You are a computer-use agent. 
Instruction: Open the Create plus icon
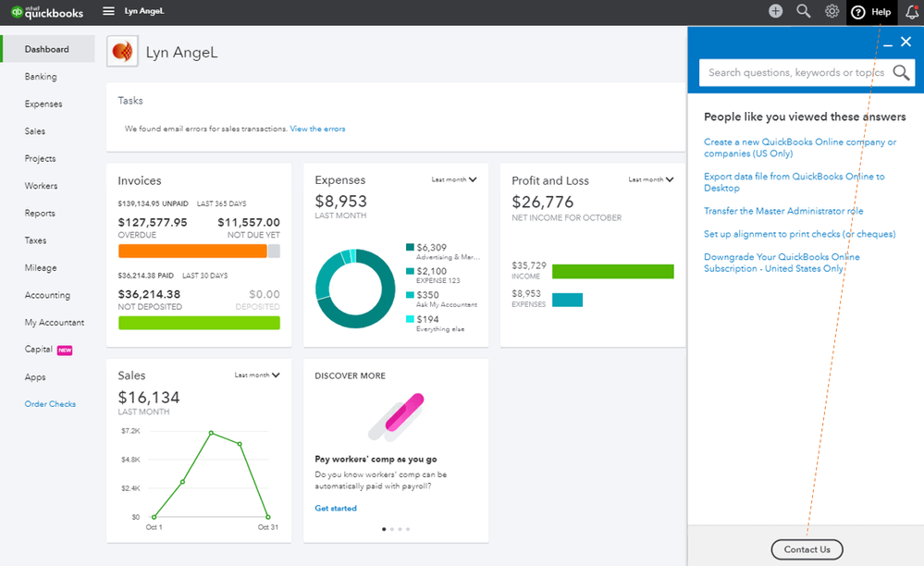click(775, 11)
